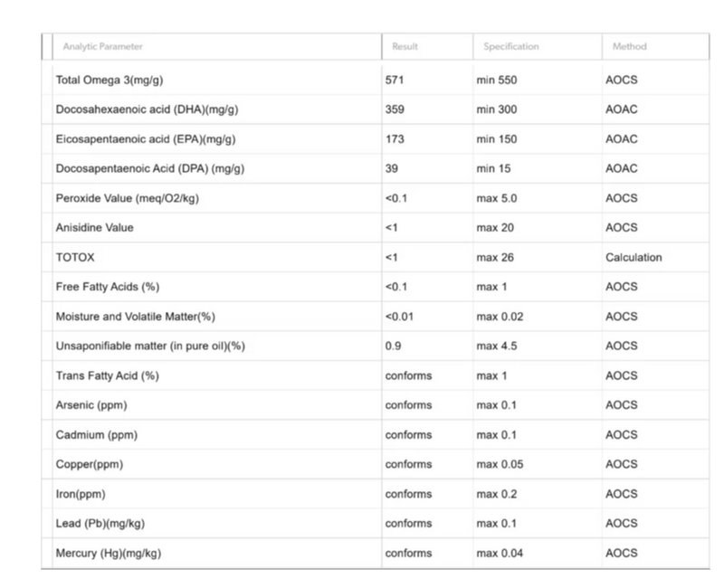
Task: Select the Result column header
Action: [405, 47]
